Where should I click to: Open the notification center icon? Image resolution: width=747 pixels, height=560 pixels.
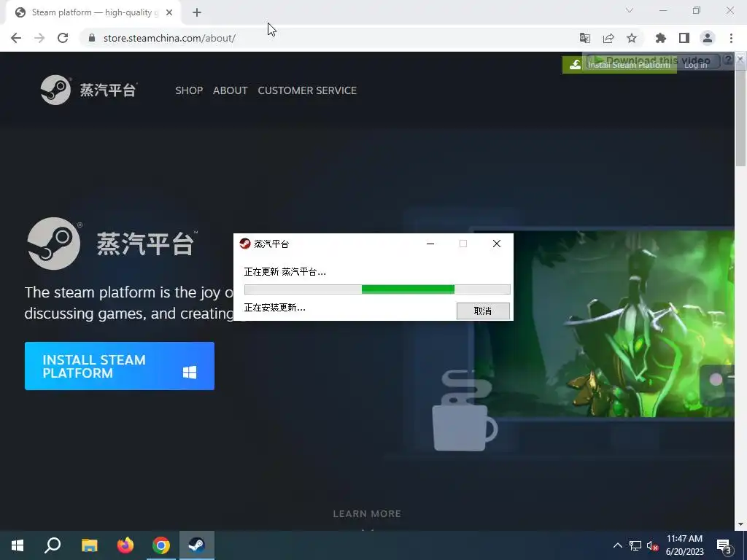click(724, 546)
